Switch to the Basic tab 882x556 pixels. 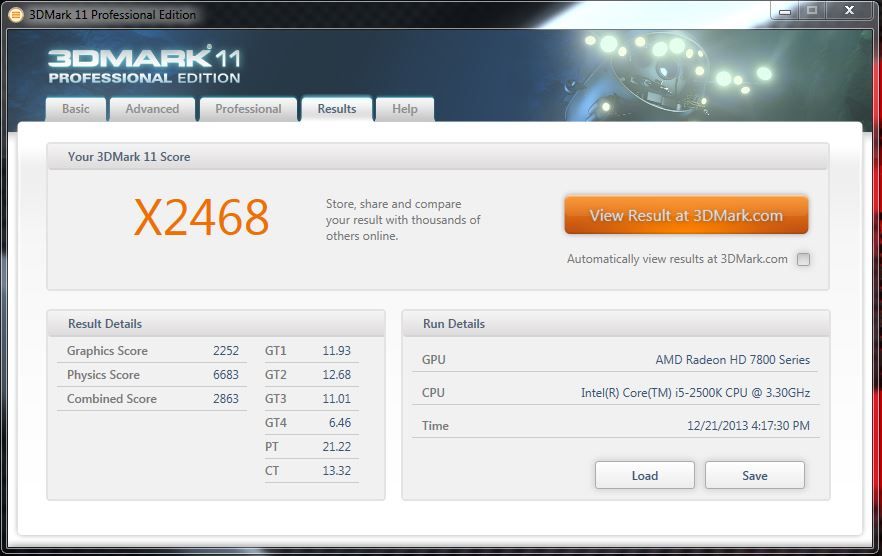pyautogui.click(x=76, y=109)
